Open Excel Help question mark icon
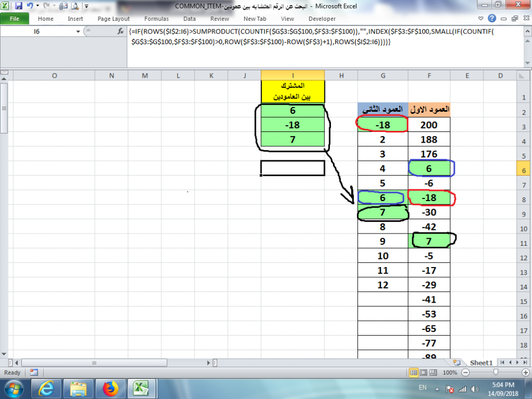Screen dimensions: 532x399 pyautogui.click(x=492, y=19)
